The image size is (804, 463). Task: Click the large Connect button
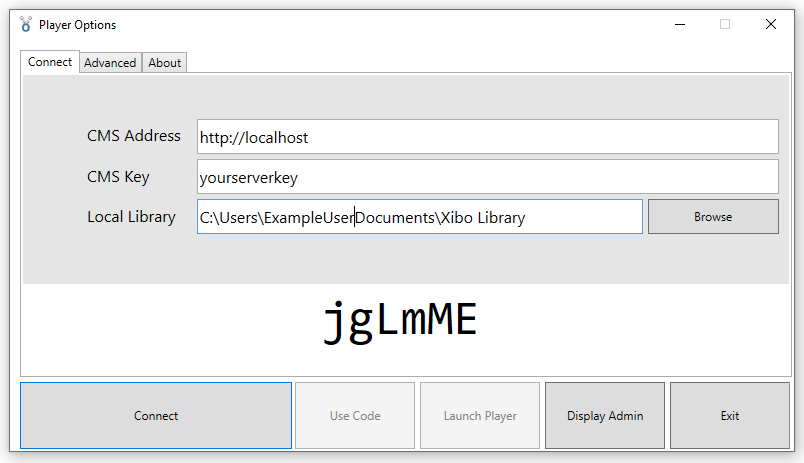click(x=156, y=416)
